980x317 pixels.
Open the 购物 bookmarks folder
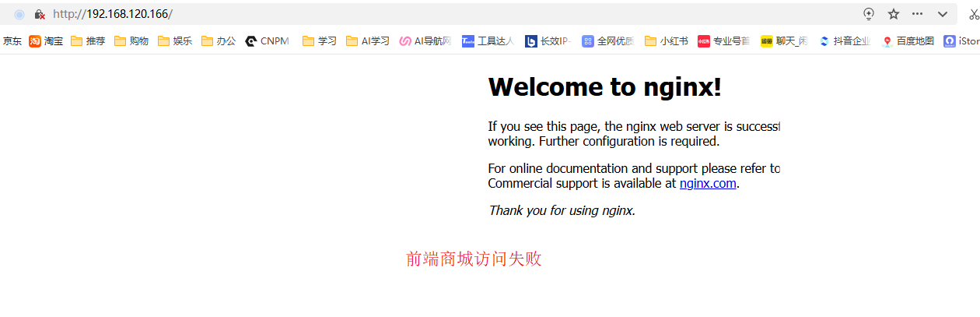pos(131,41)
